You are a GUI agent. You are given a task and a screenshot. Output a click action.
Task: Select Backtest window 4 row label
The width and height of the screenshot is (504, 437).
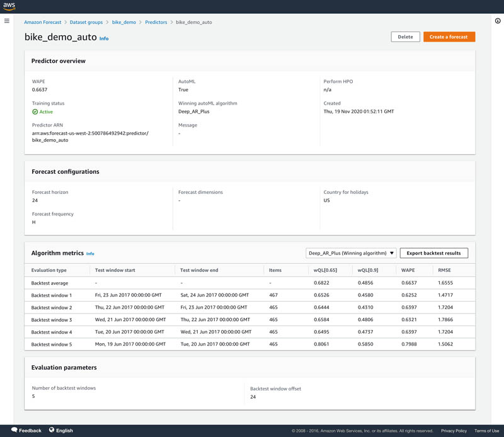click(52, 332)
